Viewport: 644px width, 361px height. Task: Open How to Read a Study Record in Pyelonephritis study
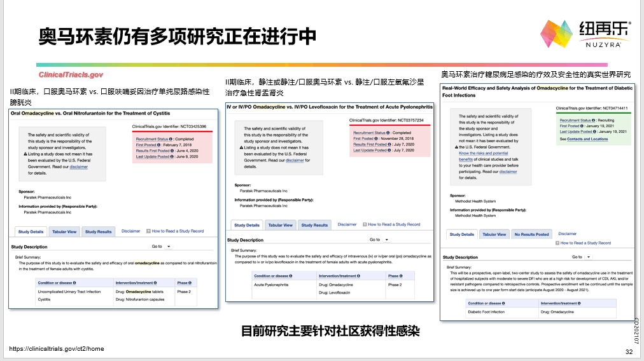point(394,224)
